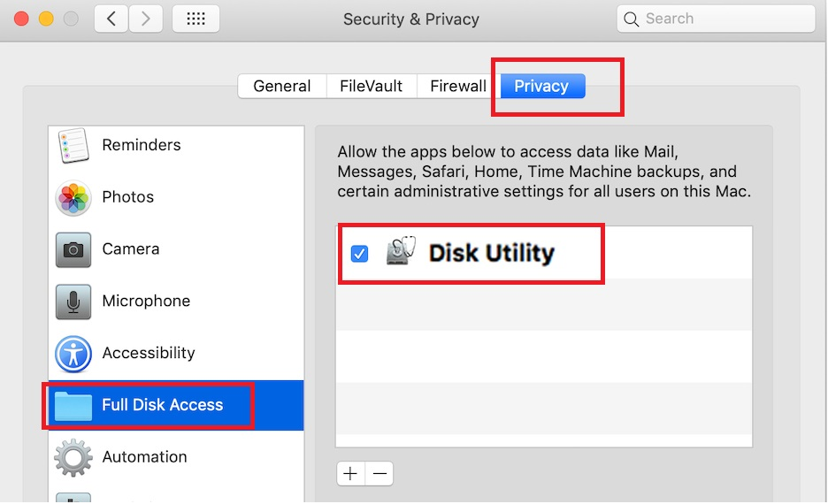Go back with the left chevron

(111, 19)
